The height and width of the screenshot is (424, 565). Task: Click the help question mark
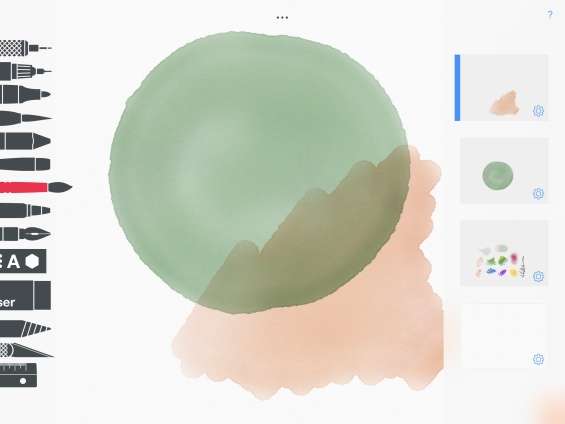(550, 14)
